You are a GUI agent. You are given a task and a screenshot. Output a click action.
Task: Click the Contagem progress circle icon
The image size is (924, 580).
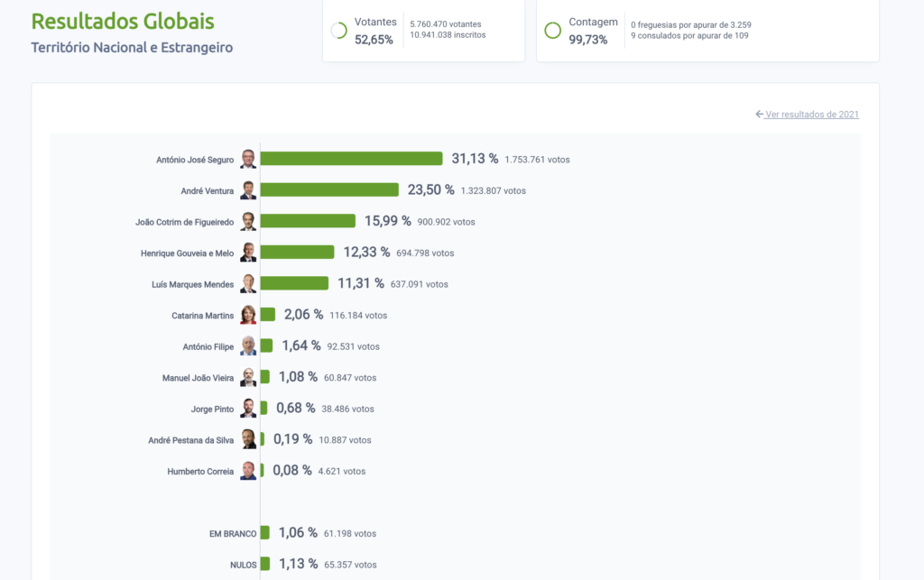click(553, 30)
